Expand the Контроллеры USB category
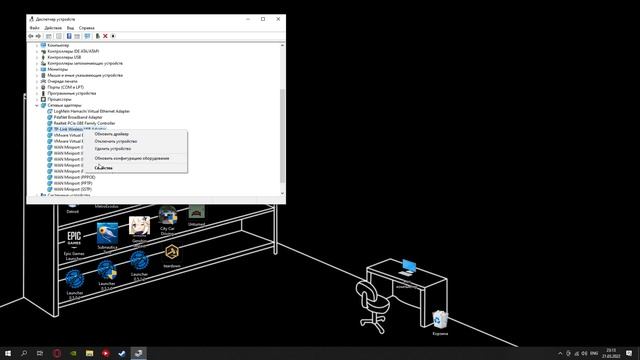The height and width of the screenshot is (360, 640). (x=37, y=57)
